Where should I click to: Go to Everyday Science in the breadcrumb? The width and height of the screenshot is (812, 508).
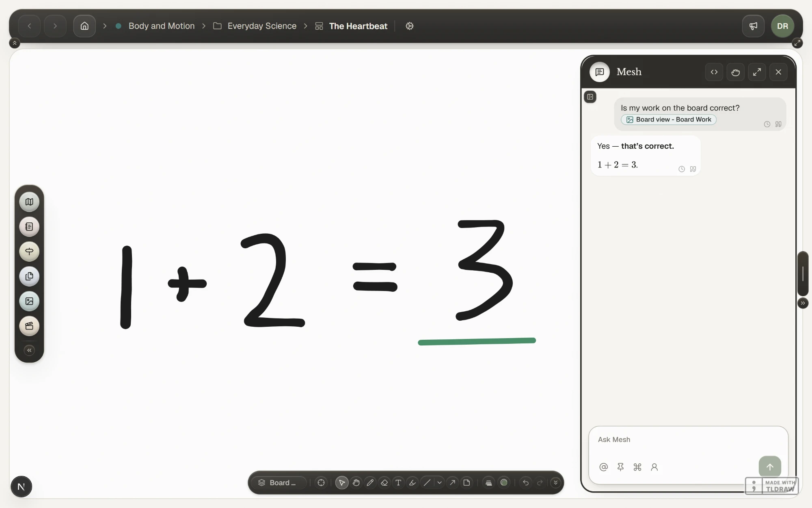(x=262, y=26)
